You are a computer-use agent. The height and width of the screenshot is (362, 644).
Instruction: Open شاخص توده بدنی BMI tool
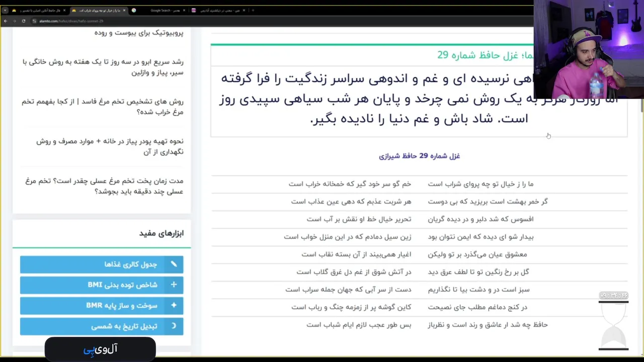coord(102,285)
